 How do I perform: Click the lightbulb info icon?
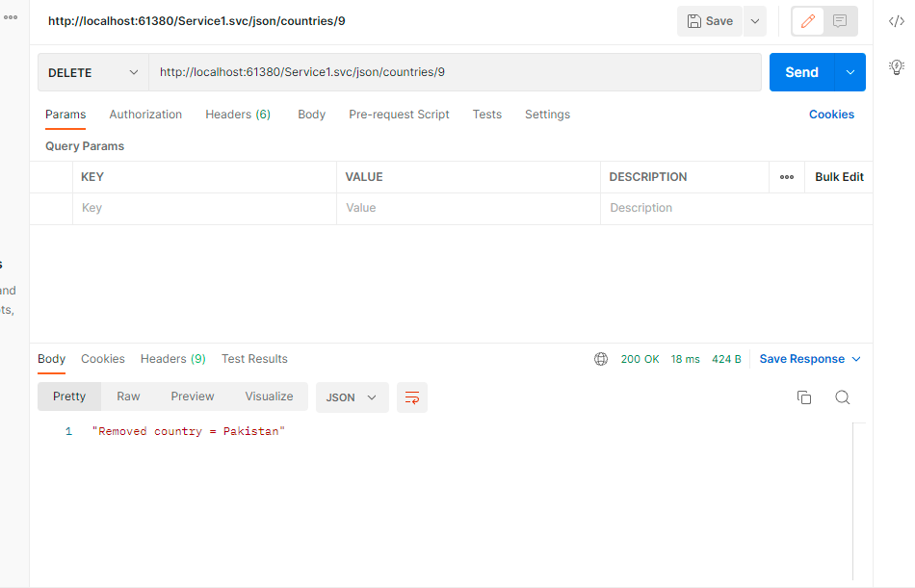[897, 67]
